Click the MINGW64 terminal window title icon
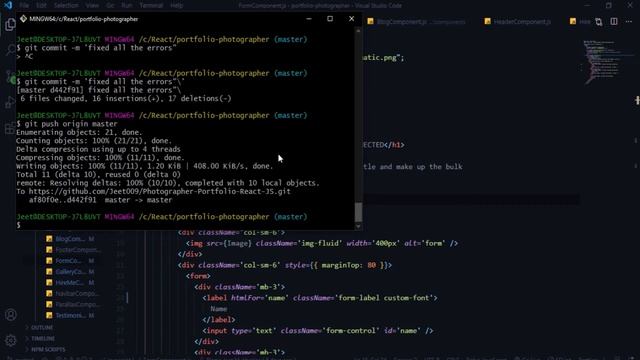Image resolution: width=640 pixels, height=360 pixels. pos(23,19)
